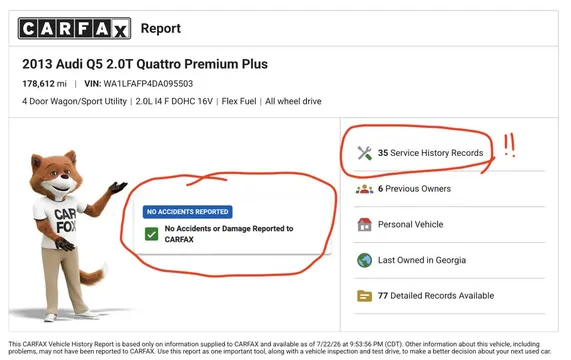
Task: Click the CARFAX logo
Action: tap(74, 28)
